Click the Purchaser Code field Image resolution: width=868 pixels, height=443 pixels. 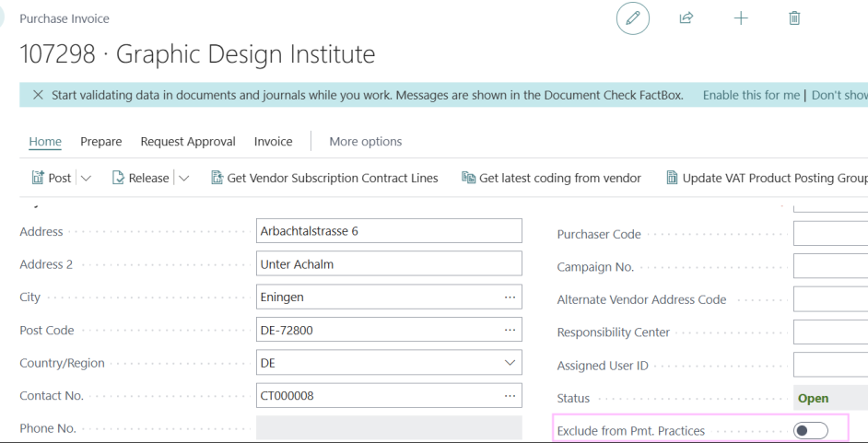click(830, 234)
